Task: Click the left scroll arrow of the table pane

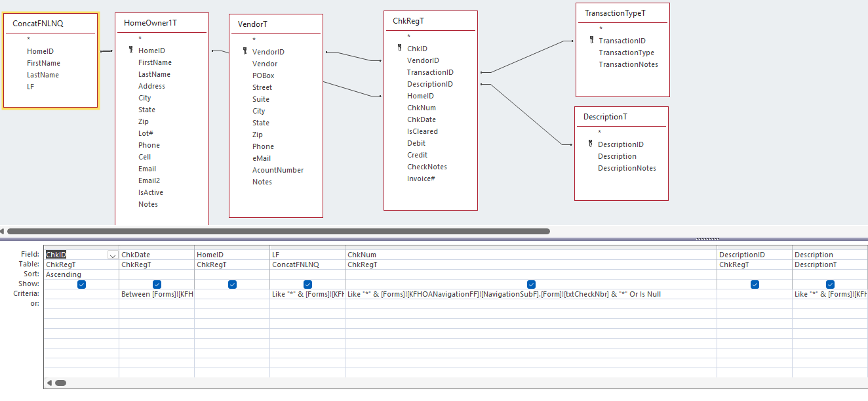Action: pos(3,231)
